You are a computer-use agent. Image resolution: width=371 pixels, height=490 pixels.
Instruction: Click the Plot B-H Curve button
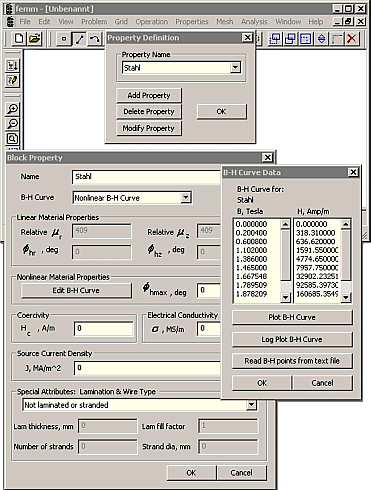(292, 317)
